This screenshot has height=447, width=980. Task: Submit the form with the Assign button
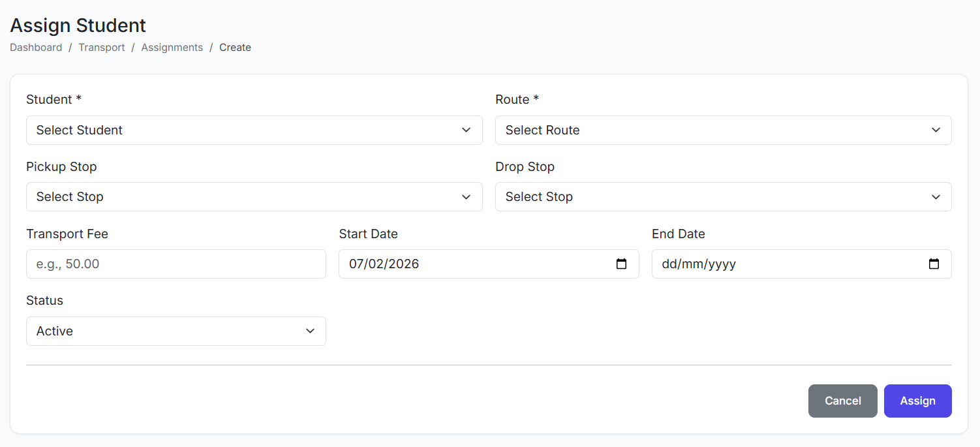917,401
